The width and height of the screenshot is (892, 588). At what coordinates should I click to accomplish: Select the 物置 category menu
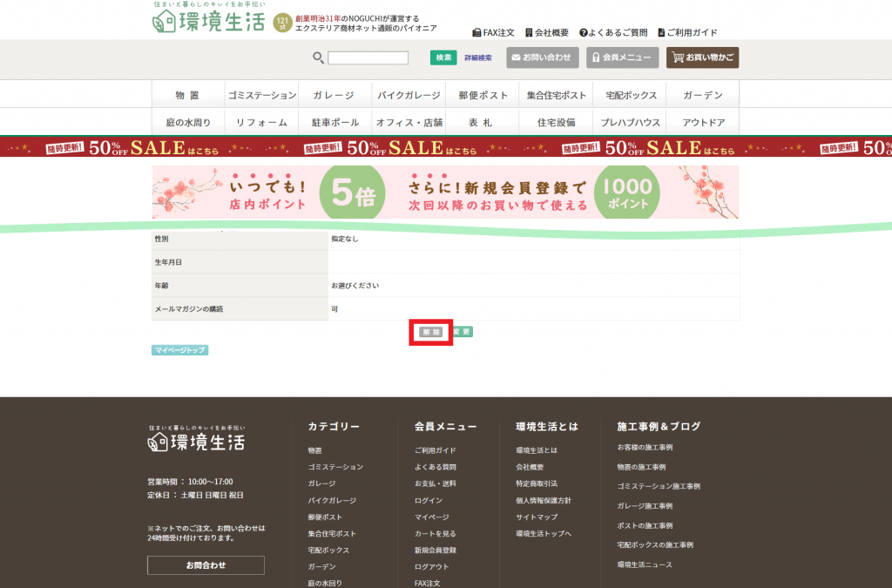pyautogui.click(x=187, y=95)
